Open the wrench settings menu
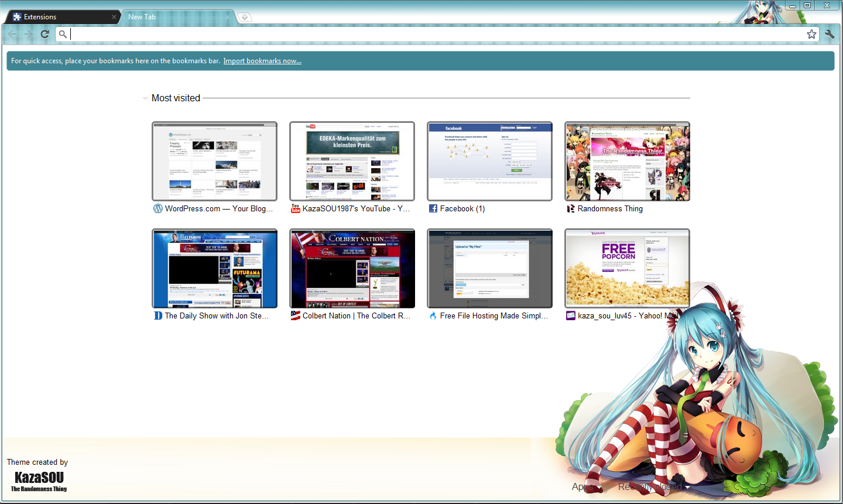 830,34
